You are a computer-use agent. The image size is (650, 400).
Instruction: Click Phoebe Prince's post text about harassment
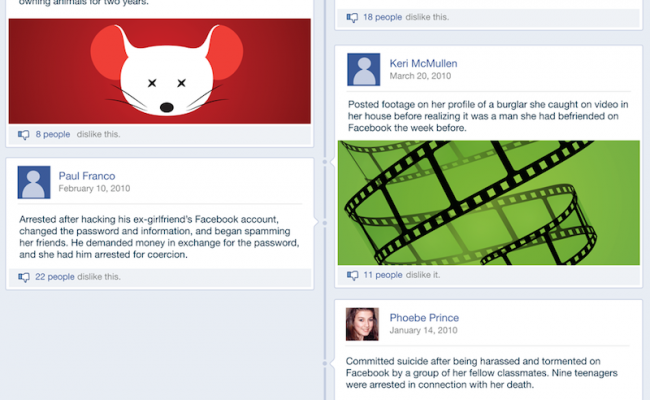pos(482,373)
